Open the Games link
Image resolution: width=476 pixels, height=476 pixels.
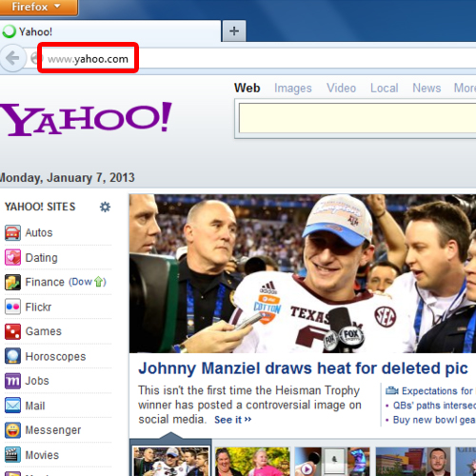43,331
